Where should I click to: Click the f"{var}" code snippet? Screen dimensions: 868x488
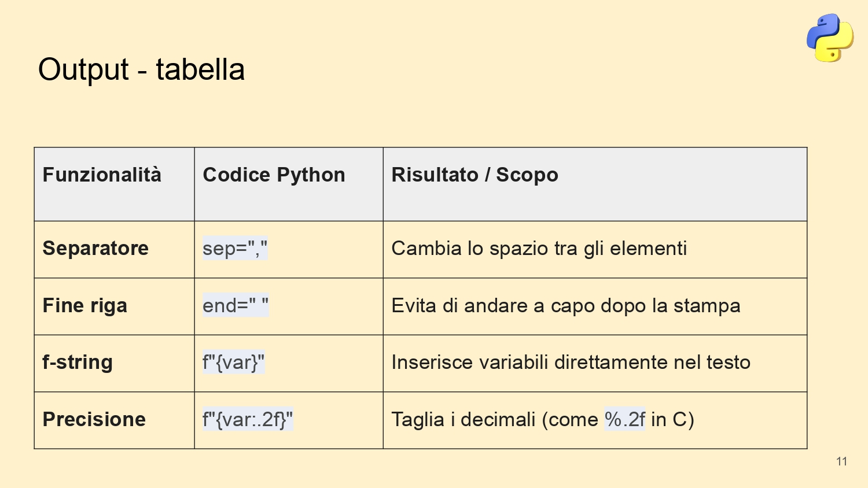pyautogui.click(x=233, y=363)
